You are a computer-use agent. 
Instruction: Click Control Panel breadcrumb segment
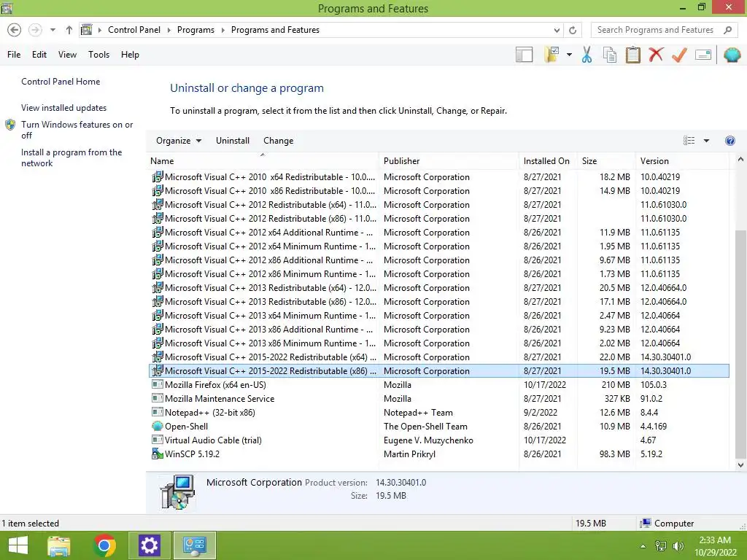pyautogui.click(x=134, y=30)
